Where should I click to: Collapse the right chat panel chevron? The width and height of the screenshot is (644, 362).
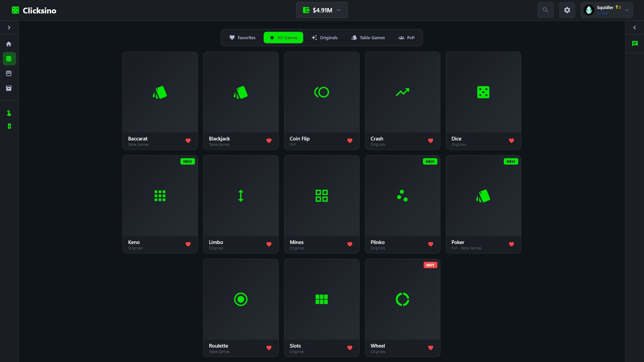tap(635, 27)
